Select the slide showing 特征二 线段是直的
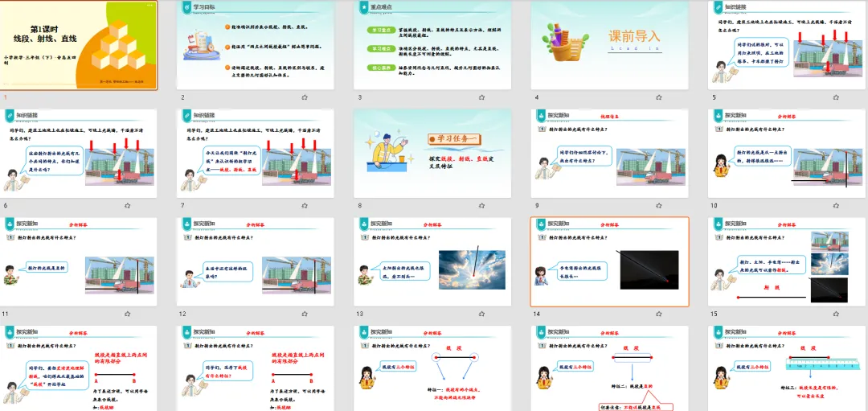The height and width of the screenshot is (411, 868). 610,368
